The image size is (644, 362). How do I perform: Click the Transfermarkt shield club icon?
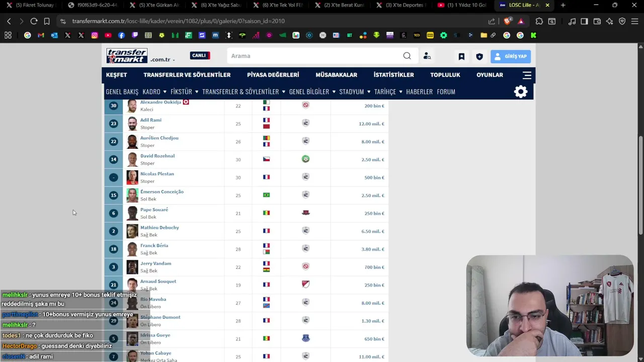click(x=479, y=56)
